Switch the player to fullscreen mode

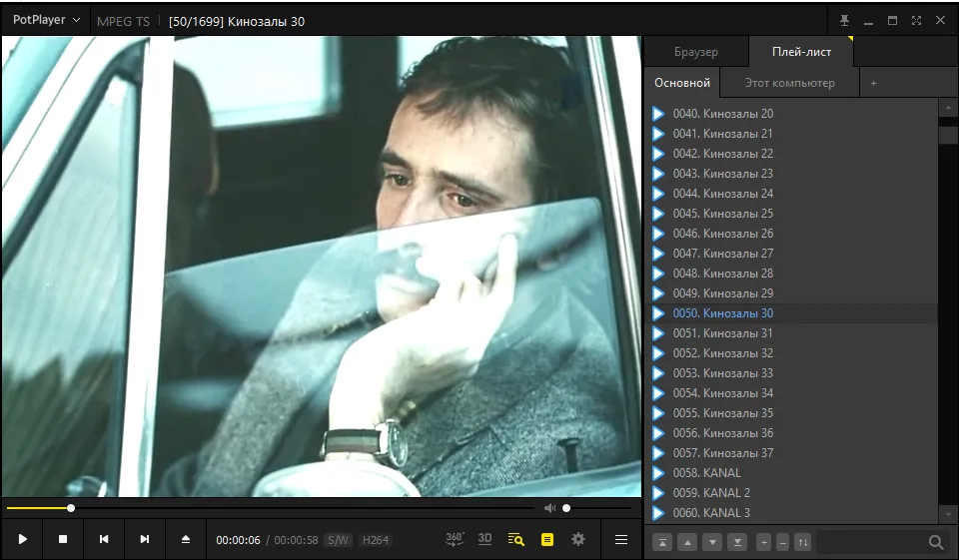(916, 21)
